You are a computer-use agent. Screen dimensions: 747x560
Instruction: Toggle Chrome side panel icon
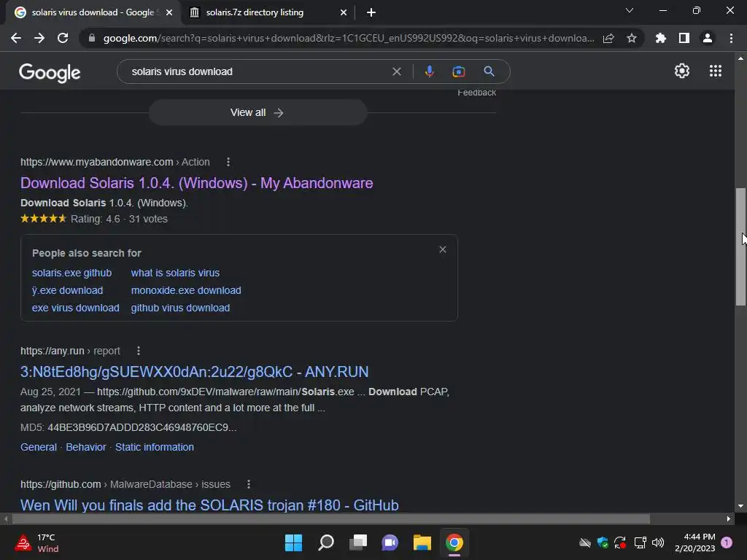click(684, 38)
